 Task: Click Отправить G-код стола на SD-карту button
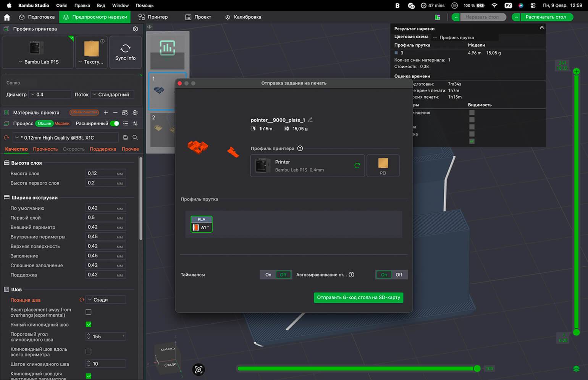click(x=359, y=298)
